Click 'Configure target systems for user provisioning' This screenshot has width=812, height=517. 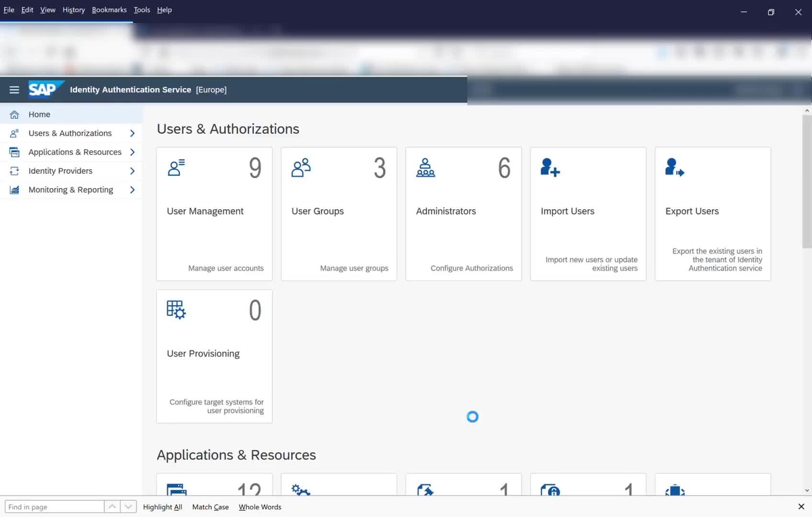[217, 406]
